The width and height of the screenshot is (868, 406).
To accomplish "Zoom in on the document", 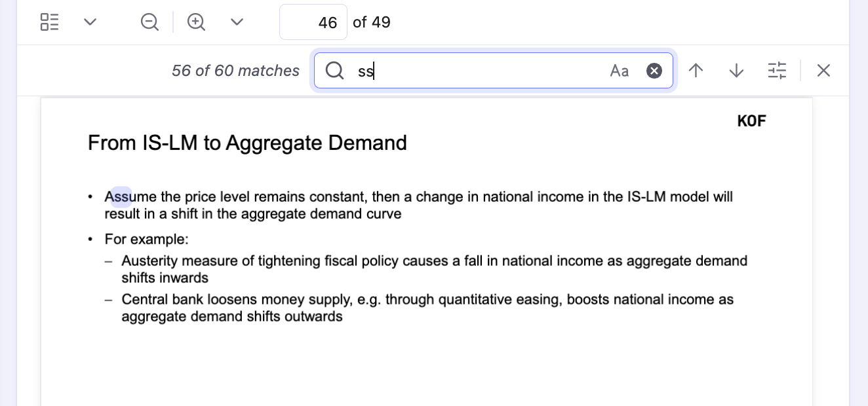I will coord(196,22).
